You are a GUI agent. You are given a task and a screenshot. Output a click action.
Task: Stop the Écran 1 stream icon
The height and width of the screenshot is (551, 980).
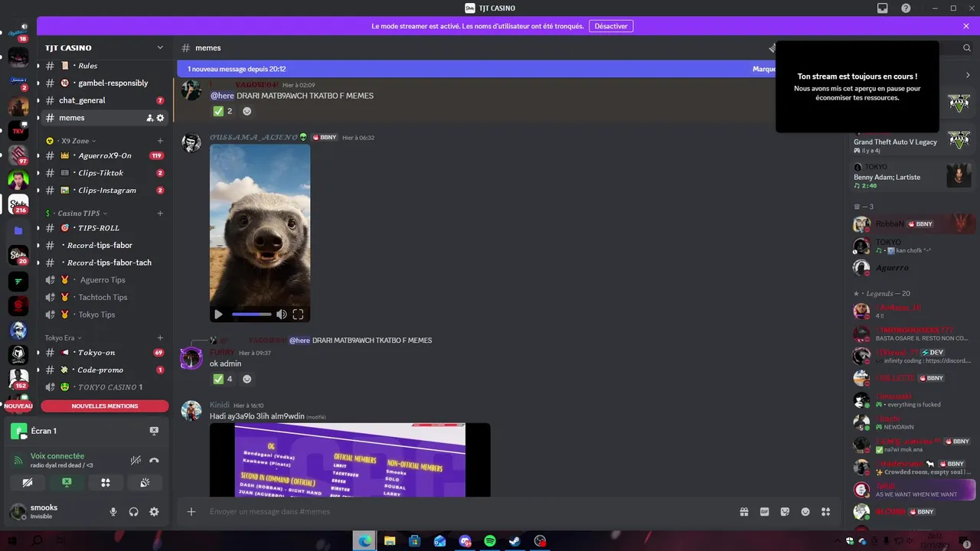point(154,431)
